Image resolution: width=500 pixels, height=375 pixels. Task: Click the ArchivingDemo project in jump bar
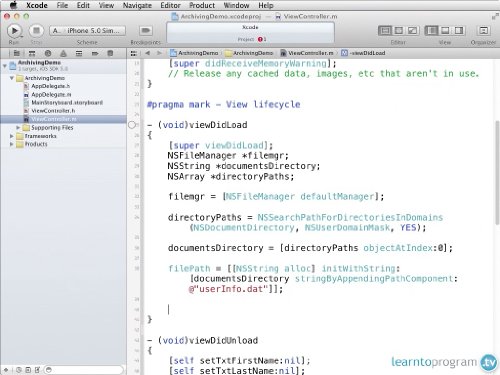pos(194,53)
